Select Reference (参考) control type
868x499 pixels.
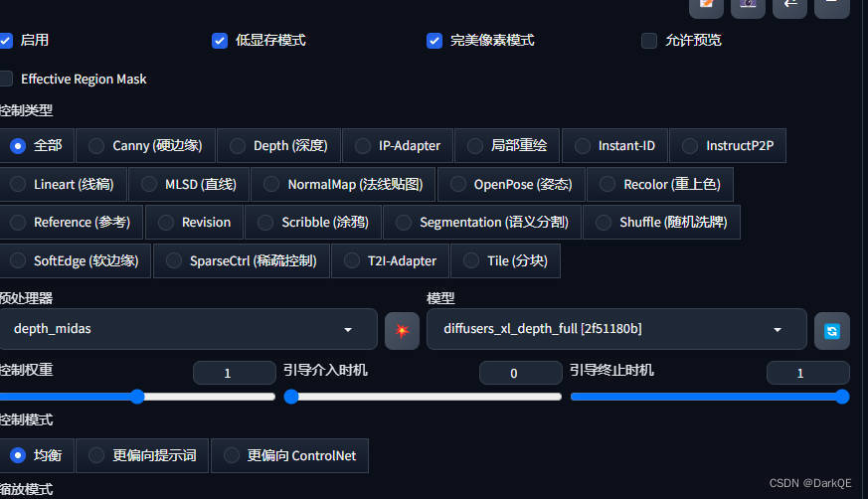tap(72, 223)
